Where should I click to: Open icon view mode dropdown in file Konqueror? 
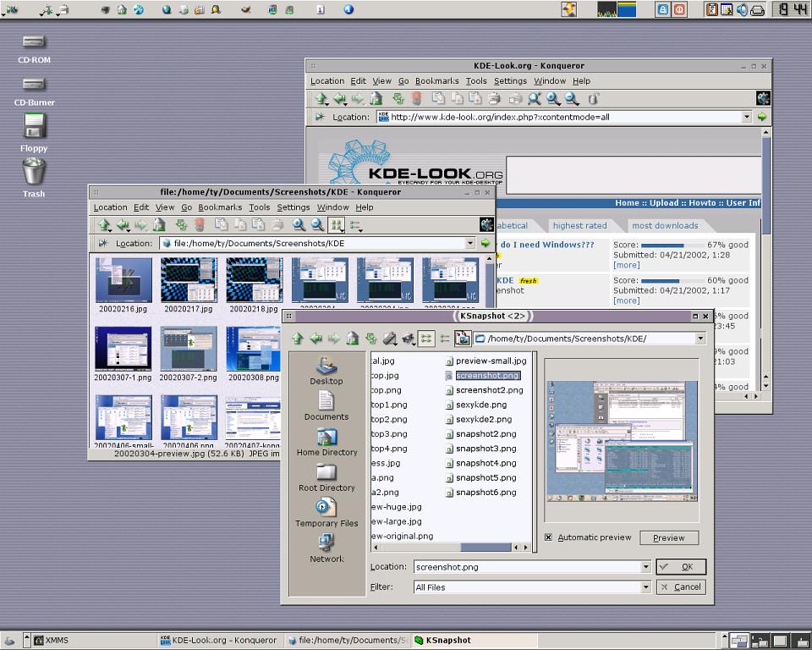(x=337, y=225)
